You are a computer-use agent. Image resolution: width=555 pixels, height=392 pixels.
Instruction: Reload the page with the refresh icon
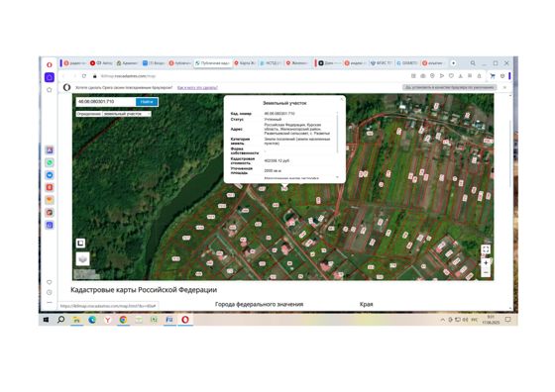(x=84, y=76)
